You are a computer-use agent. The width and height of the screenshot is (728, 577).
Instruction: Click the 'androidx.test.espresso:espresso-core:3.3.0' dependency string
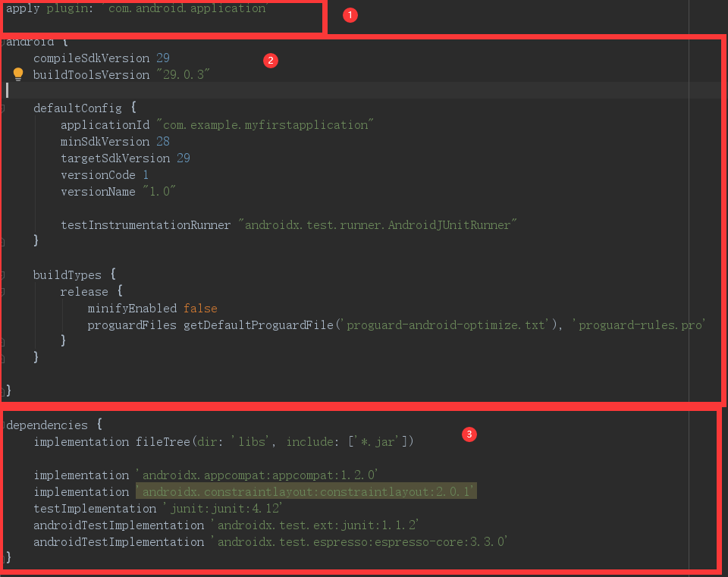click(359, 542)
